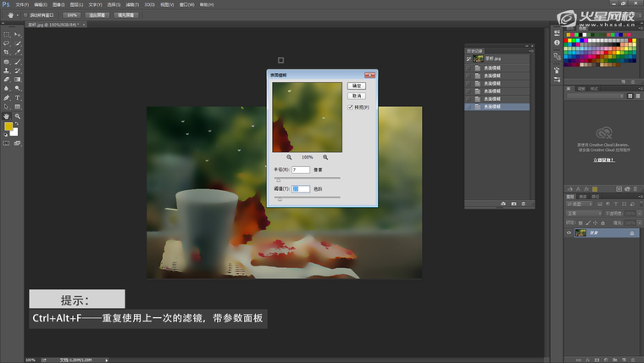Viewport: 644px width, 363px height.
Task: Open the layer blend mode dropdown
Action: [x=582, y=214]
